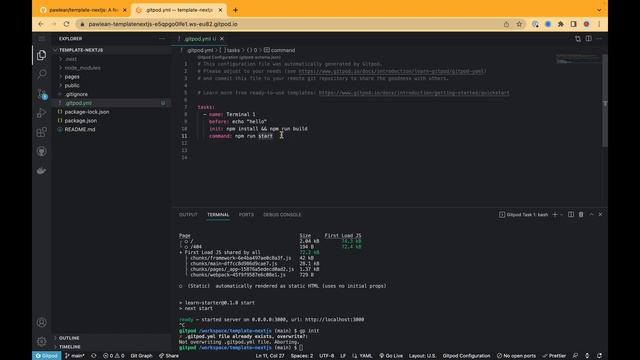Open .gitignore file in explorer
Viewport: 640px width, 360px height.
click(x=76, y=94)
